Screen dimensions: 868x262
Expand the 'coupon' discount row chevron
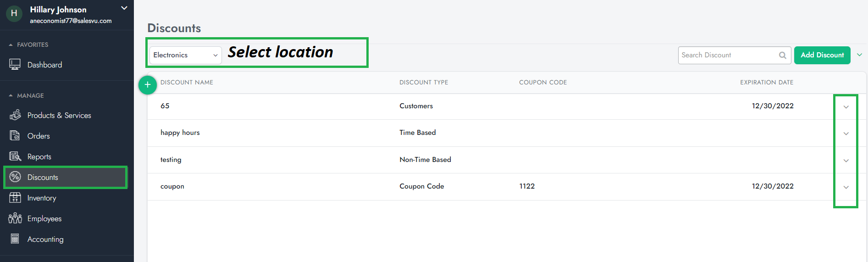(x=846, y=187)
